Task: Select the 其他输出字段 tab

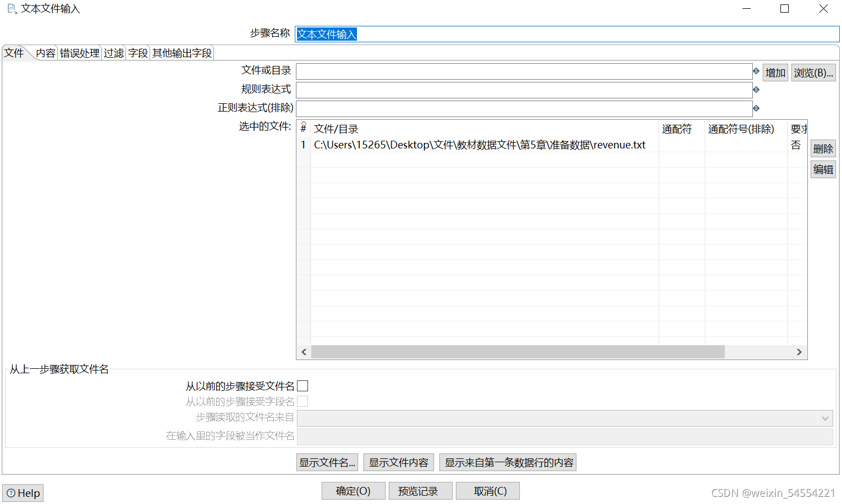Action: 182,53
